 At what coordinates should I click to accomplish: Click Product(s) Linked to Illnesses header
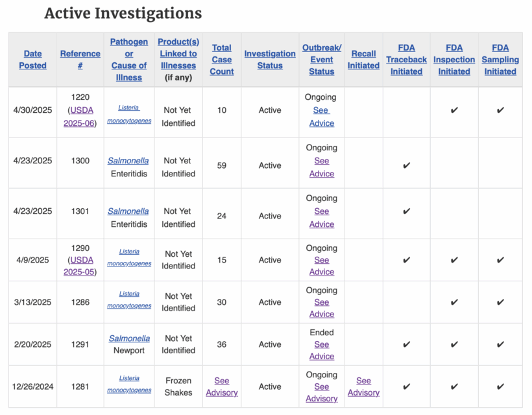(x=178, y=54)
